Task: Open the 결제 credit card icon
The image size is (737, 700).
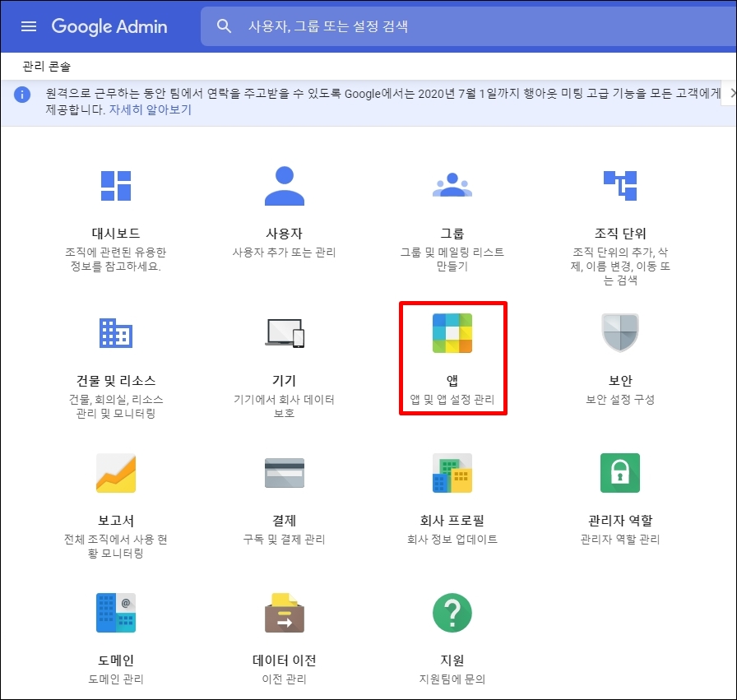Action: tap(285, 473)
